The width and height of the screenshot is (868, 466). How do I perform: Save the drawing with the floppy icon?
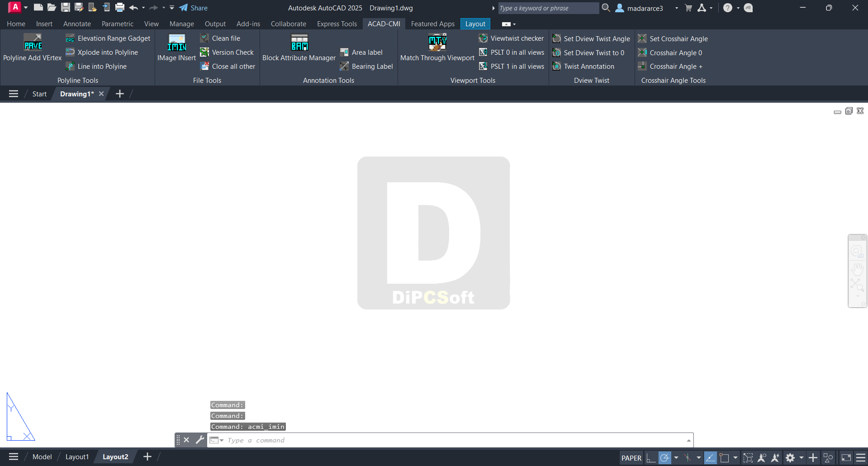[66, 7]
